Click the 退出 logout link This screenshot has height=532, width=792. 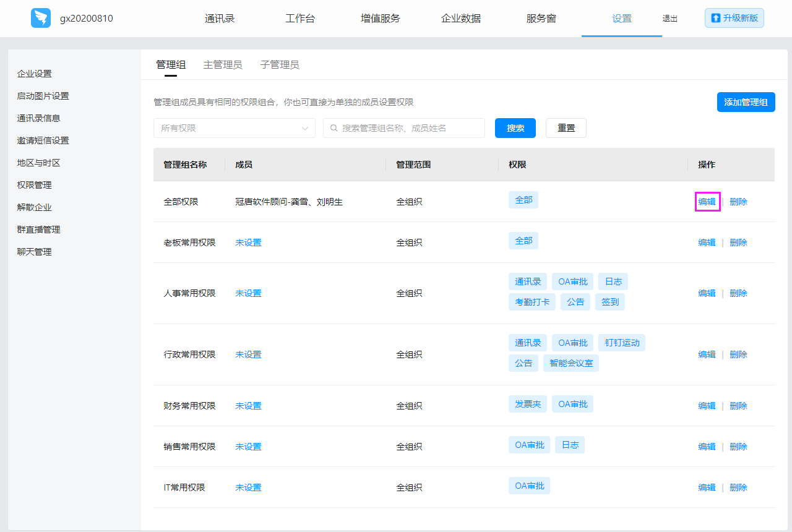(670, 19)
